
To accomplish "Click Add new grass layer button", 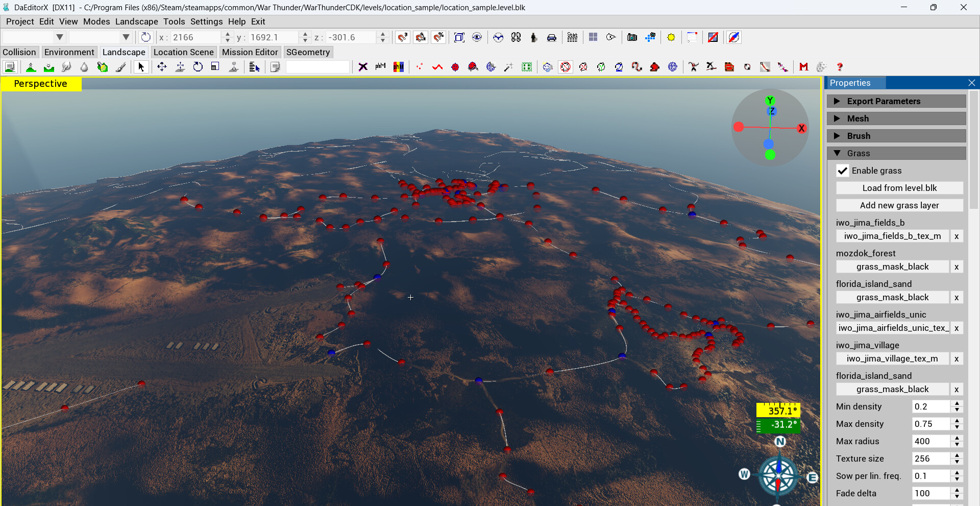I will (899, 205).
